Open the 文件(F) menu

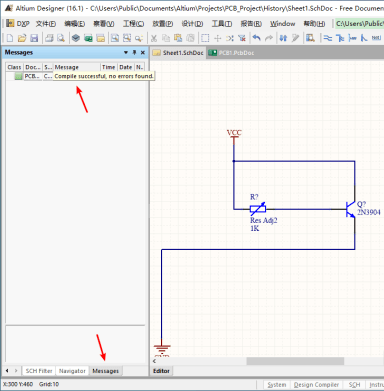46,23
